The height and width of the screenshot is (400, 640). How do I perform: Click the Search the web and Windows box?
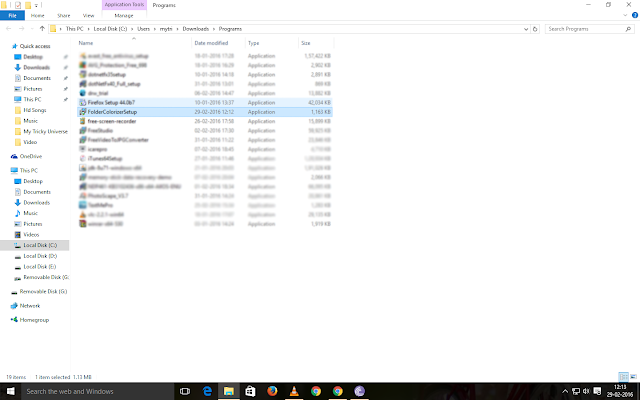(98, 391)
